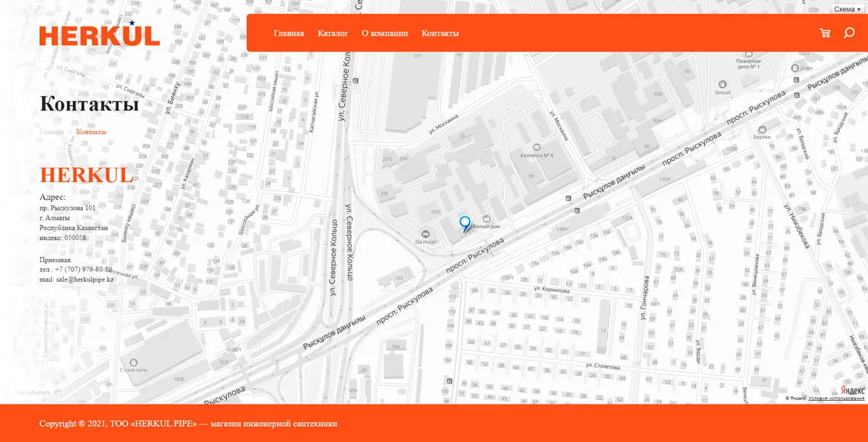Image resolution: width=868 pixels, height=442 pixels.
Task: Select Контакты in the top navigation
Action: click(x=440, y=34)
